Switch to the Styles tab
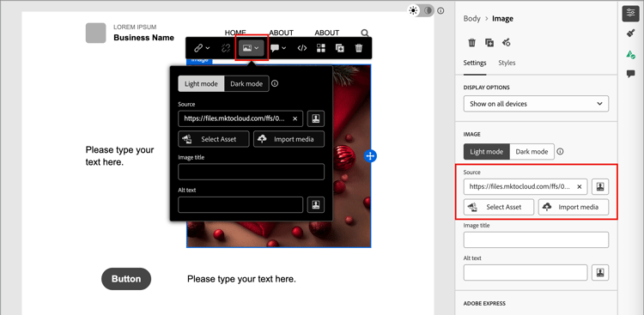Viewport: 644px width, 315px height. coord(507,63)
